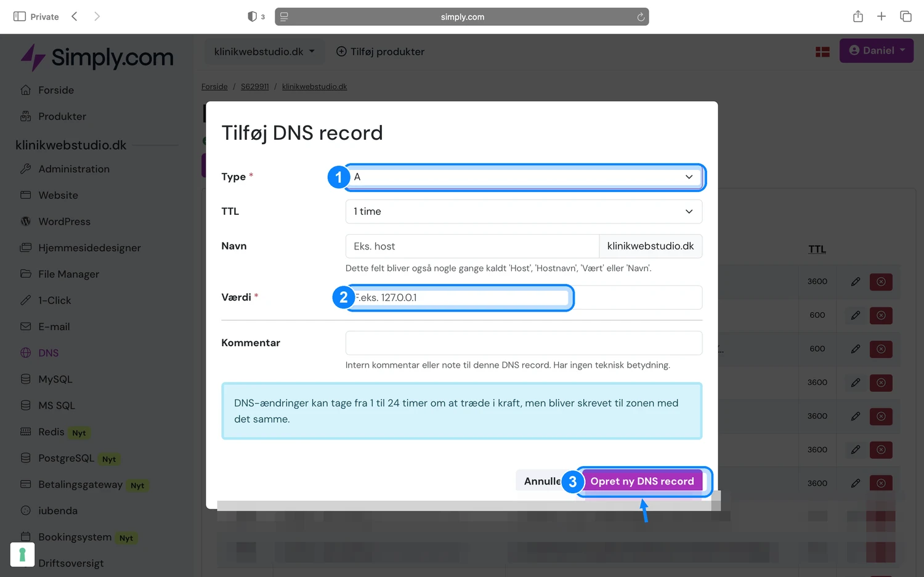Open Betalingsgateway in the sidebar

80,485
